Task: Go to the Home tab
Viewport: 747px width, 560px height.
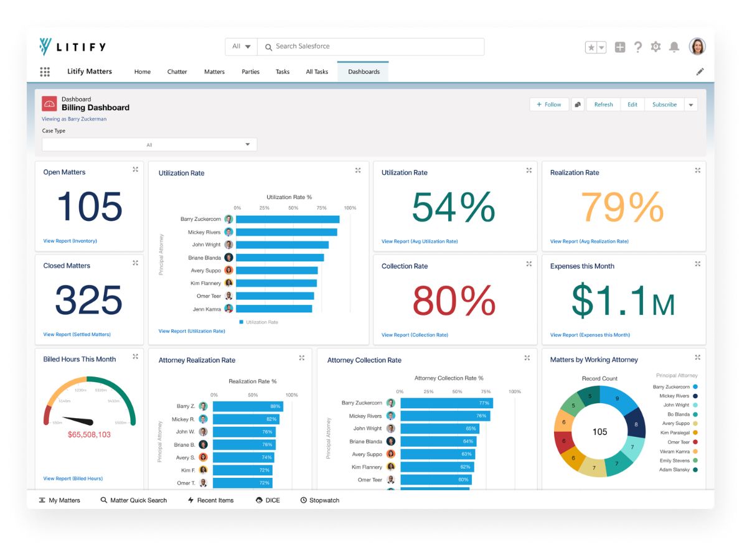Action: (143, 72)
